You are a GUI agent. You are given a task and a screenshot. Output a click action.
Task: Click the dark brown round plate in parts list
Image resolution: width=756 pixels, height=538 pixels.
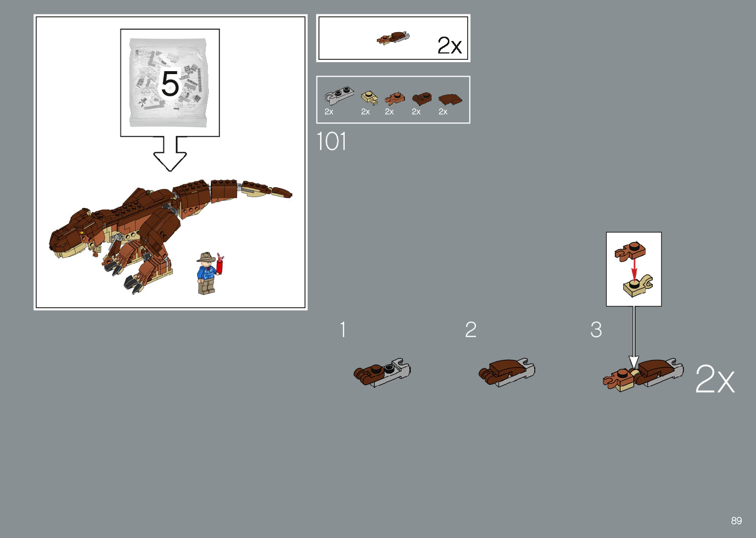[421, 99]
